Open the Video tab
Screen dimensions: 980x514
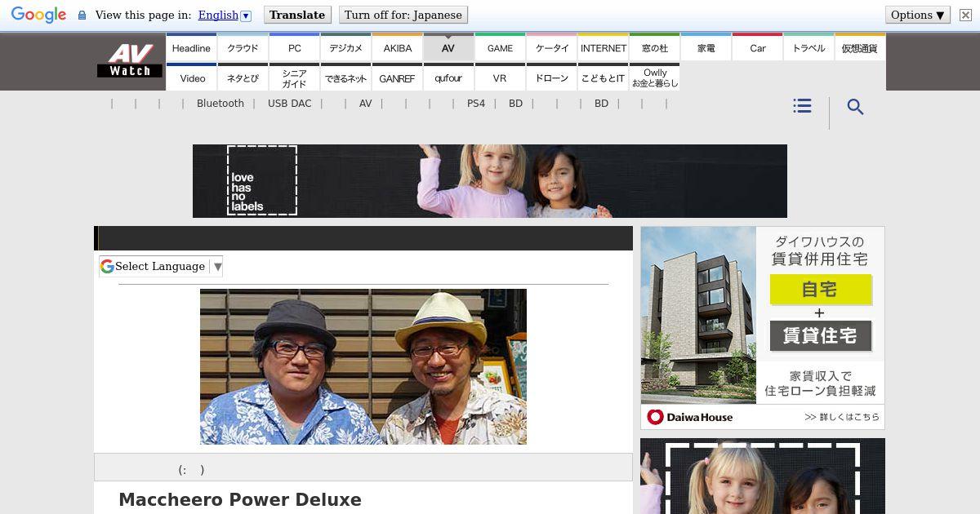click(x=191, y=78)
